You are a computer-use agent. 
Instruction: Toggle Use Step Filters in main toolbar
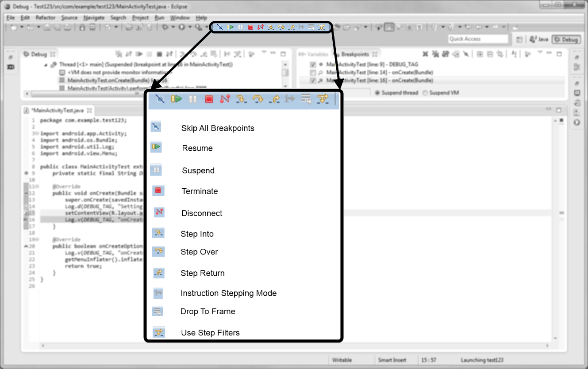(322, 27)
